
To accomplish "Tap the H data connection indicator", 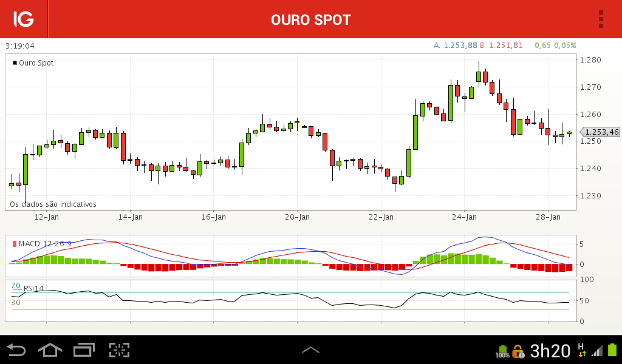I will point(581,350).
